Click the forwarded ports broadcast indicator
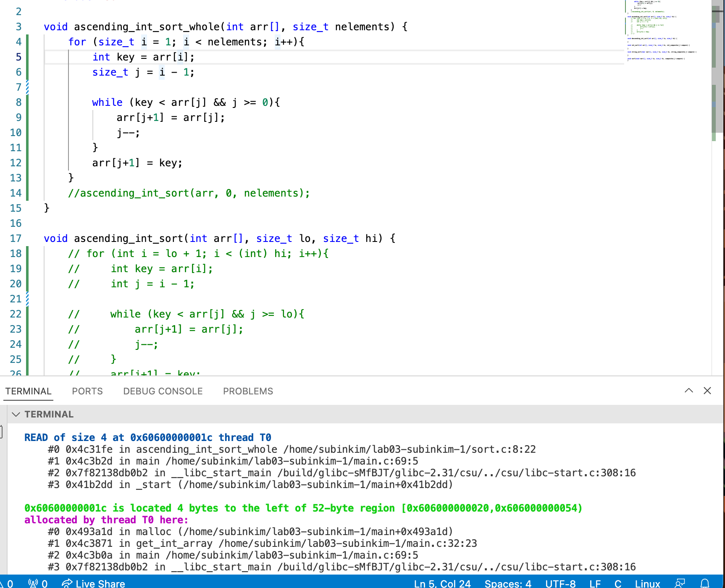This screenshot has height=588, width=725. (37, 583)
